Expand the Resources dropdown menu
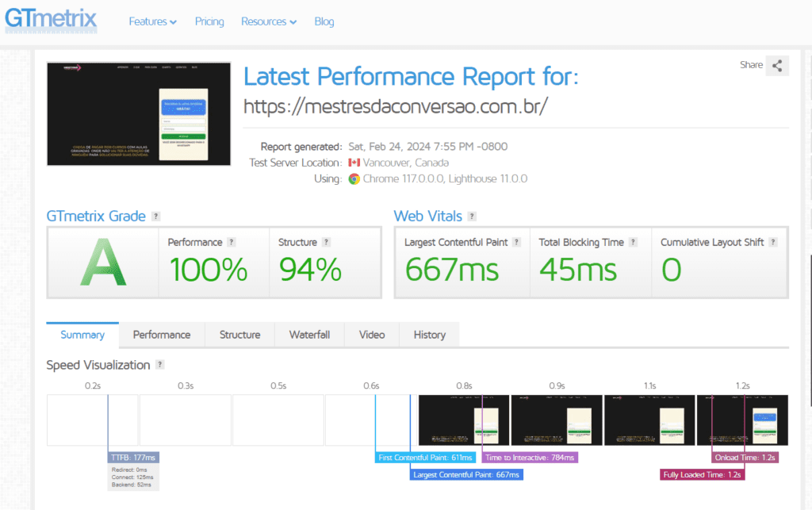The image size is (812, 510). pos(269,21)
